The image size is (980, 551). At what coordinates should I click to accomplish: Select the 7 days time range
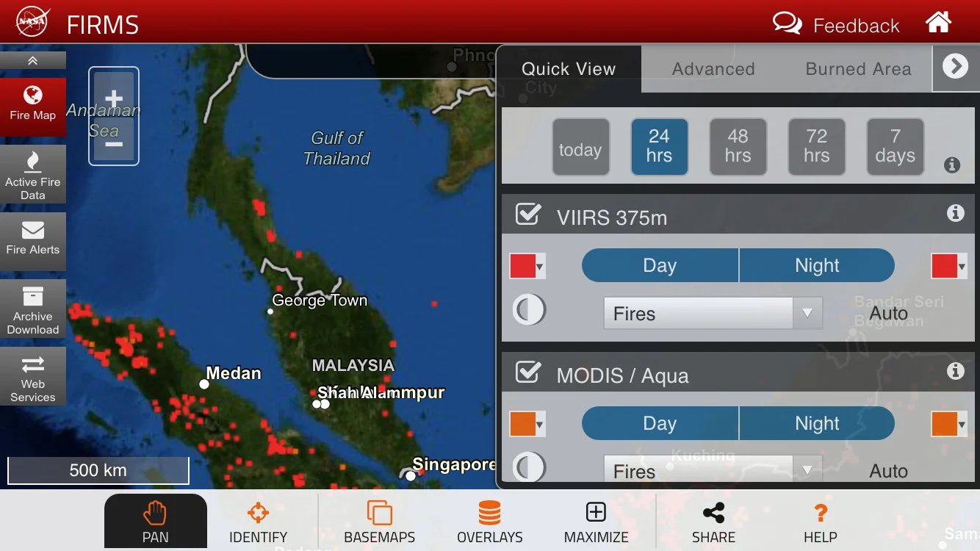point(895,147)
